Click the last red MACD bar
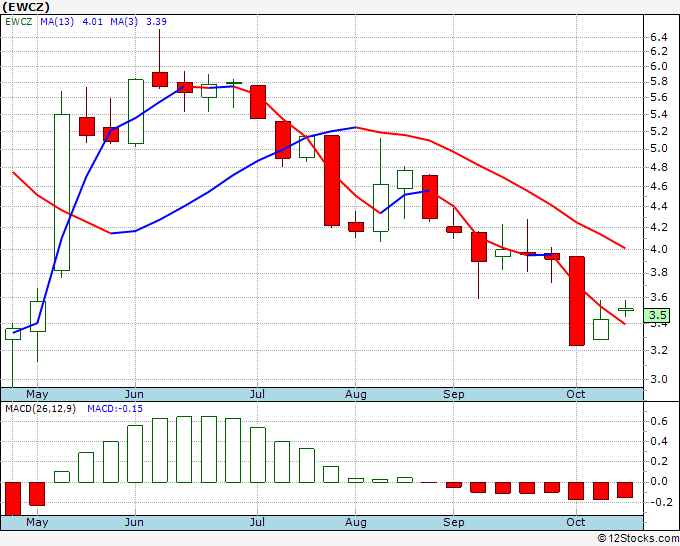This screenshot has width=680, height=546. pos(625,490)
